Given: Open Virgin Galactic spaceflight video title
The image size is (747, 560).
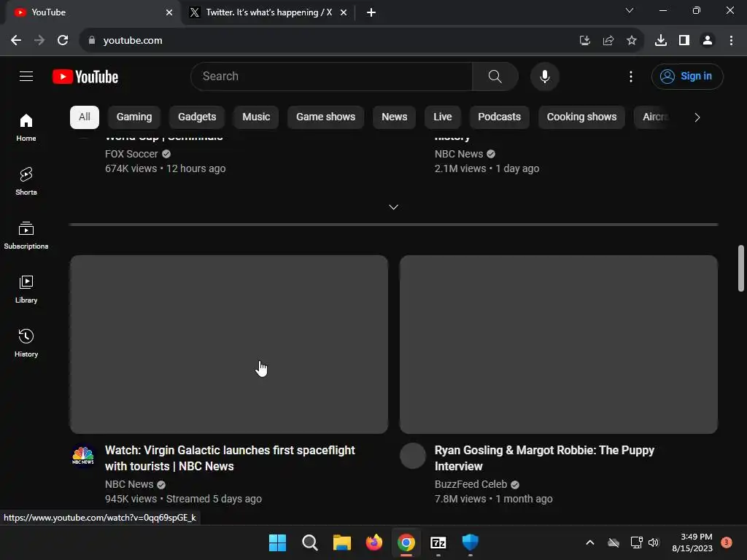Looking at the screenshot, I should click(230, 458).
